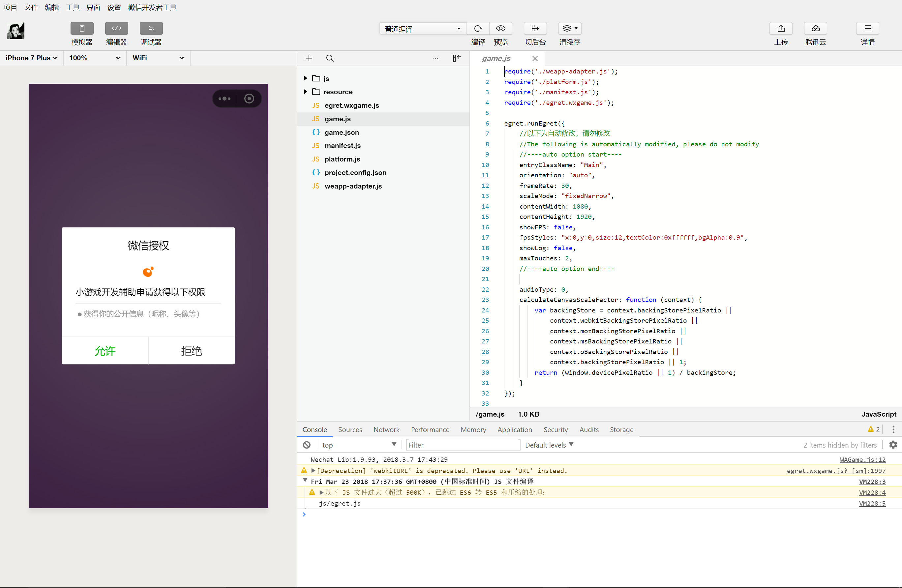Switch to the Audits tab
The image size is (902, 588).
589,430
